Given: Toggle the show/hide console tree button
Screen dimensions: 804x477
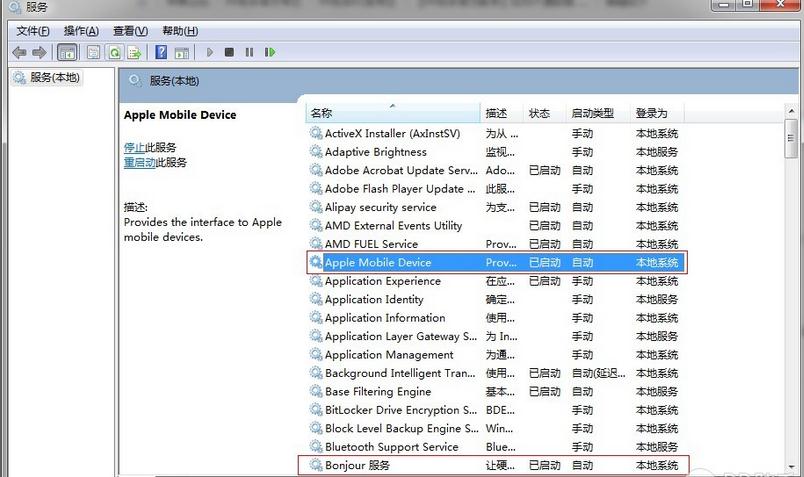Looking at the screenshot, I should (67, 52).
